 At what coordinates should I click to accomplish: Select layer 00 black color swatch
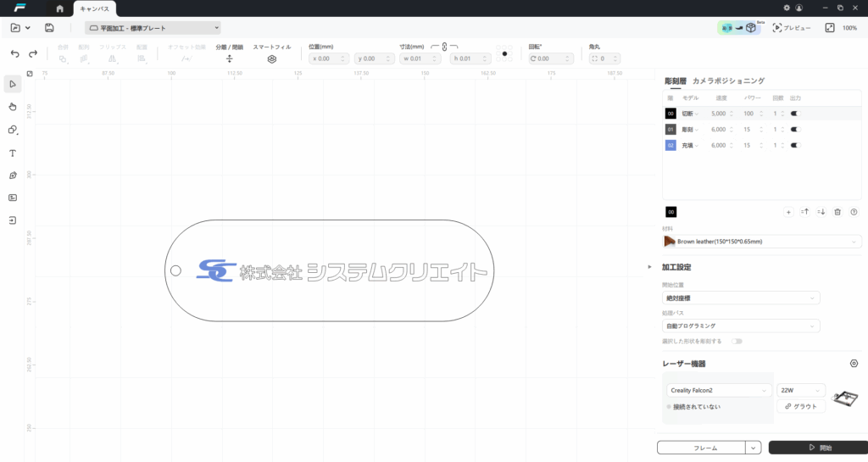(670, 114)
